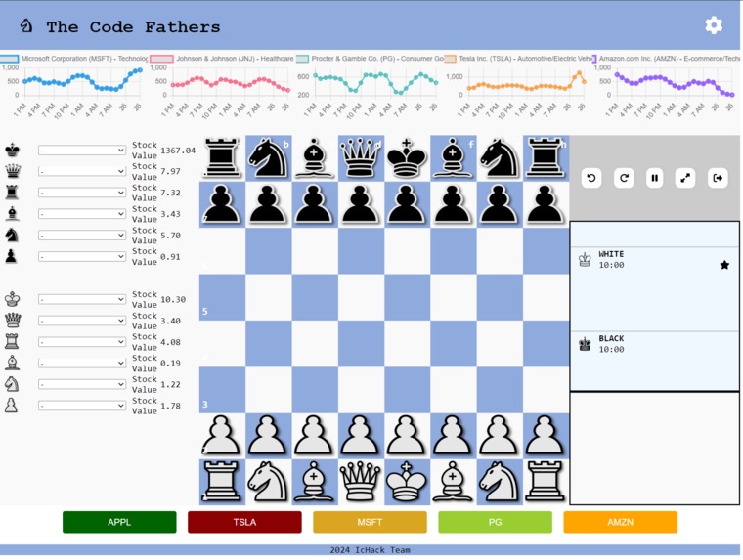The image size is (743, 560).
Task: Click the empty e4 center square
Action: (x=407, y=343)
